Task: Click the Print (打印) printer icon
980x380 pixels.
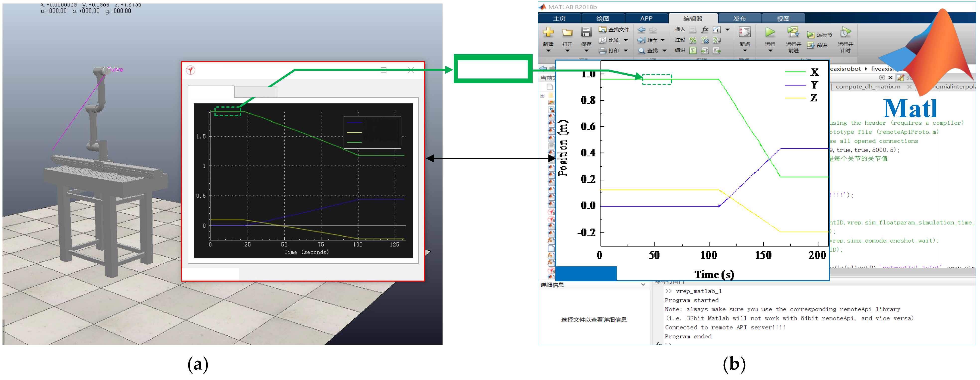Action: pyautogui.click(x=602, y=51)
